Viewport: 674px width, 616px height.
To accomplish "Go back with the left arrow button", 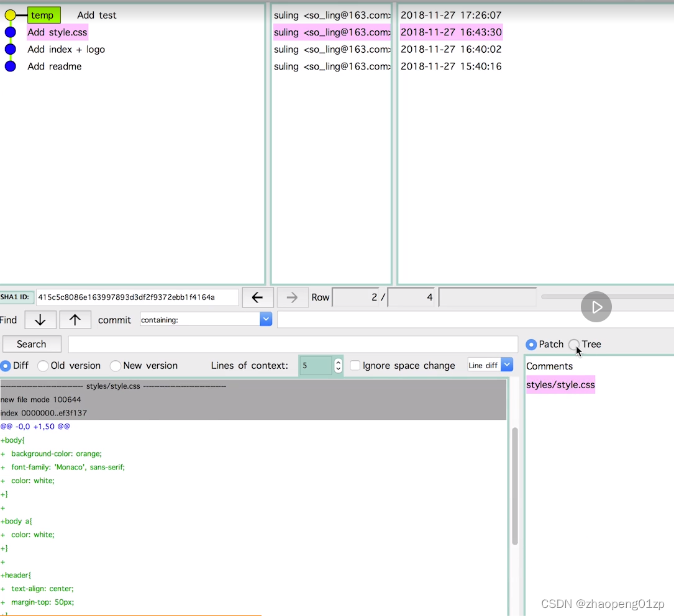I will click(x=257, y=297).
